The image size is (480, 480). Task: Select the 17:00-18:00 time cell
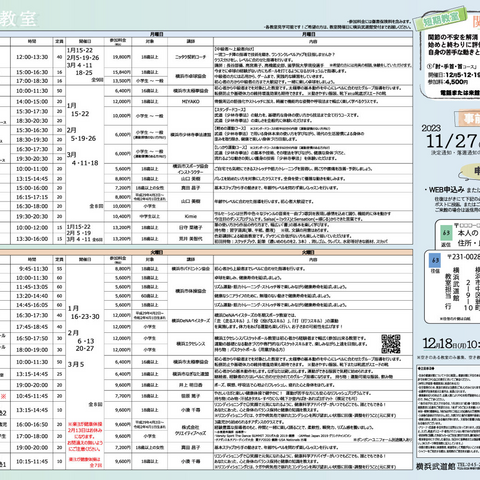(x=32, y=436)
